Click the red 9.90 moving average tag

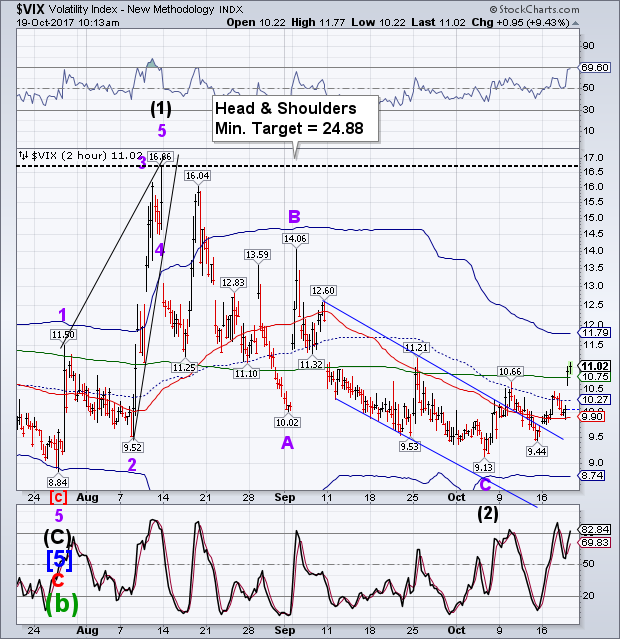click(594, 415)
